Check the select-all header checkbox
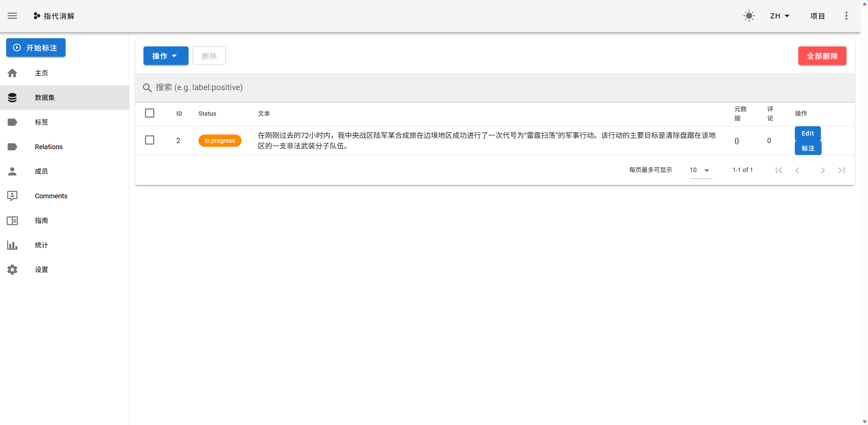The height and width of the screenshot is (425, 868). pos(149,113)
